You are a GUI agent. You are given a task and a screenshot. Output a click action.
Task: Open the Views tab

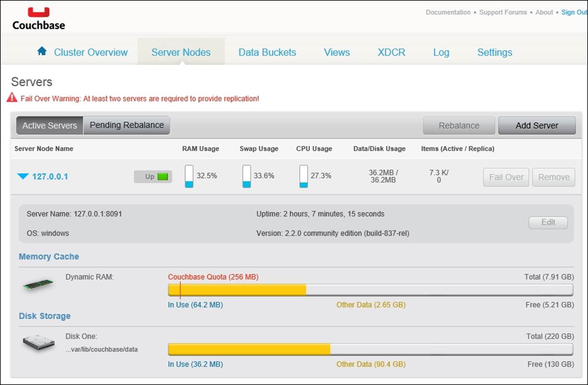(x=337, y=52)
